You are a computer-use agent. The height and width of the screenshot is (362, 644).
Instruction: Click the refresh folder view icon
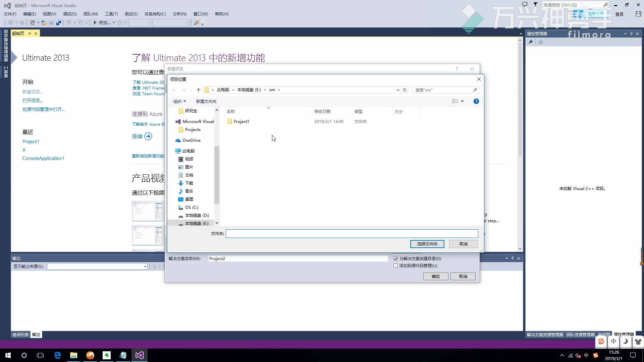[x=405, y=90]
